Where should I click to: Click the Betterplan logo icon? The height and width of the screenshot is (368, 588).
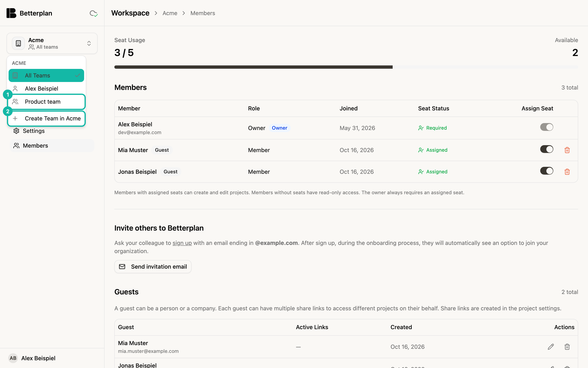click(11, 13)
